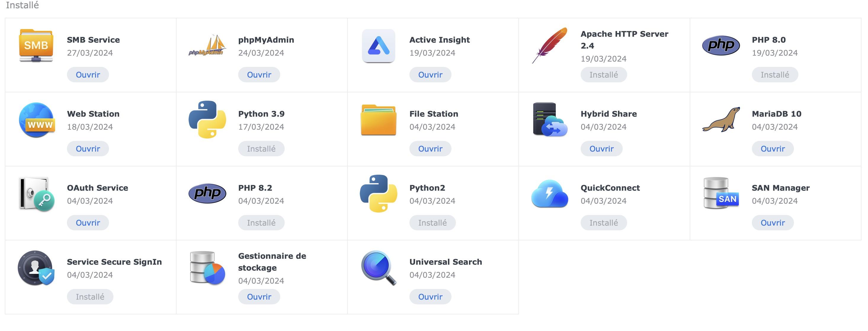Click the Gestionnaire de stockage icon
The height and width of the screenshot is (331, 868).
tap(207, 268)
